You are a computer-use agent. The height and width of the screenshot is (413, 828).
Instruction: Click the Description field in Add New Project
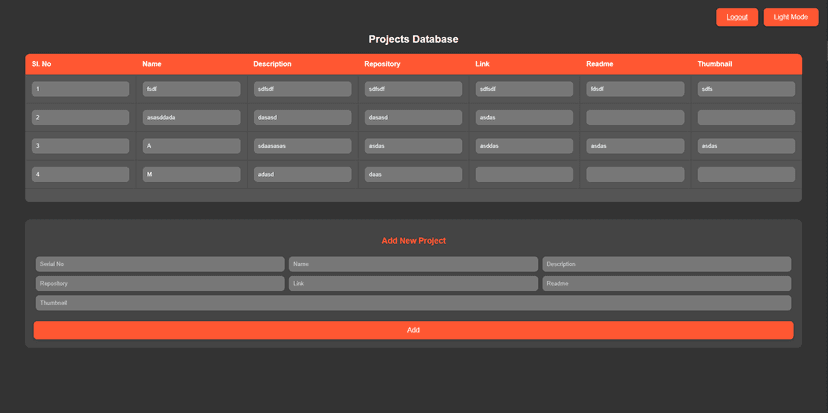coord(667,264)
